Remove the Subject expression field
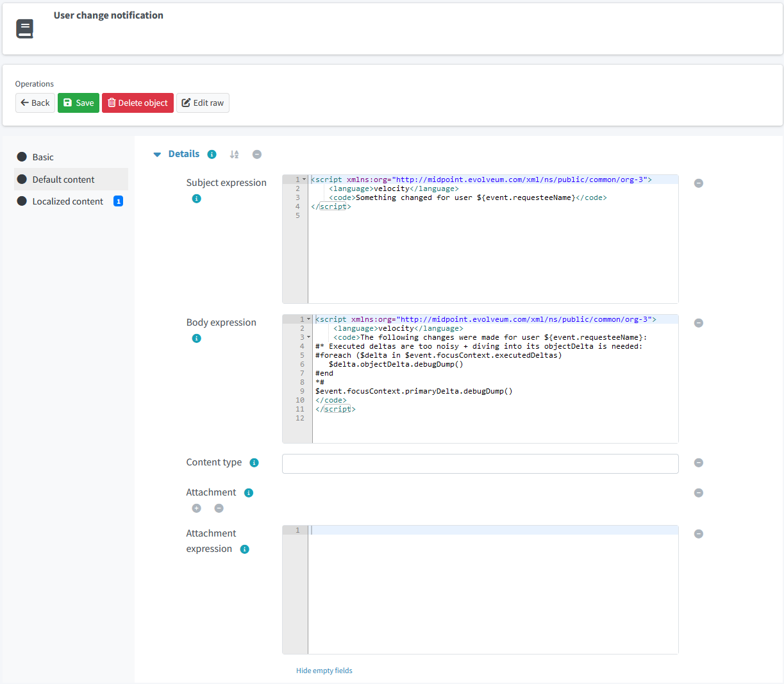The image size is (784, 684). tap(699, 183)
